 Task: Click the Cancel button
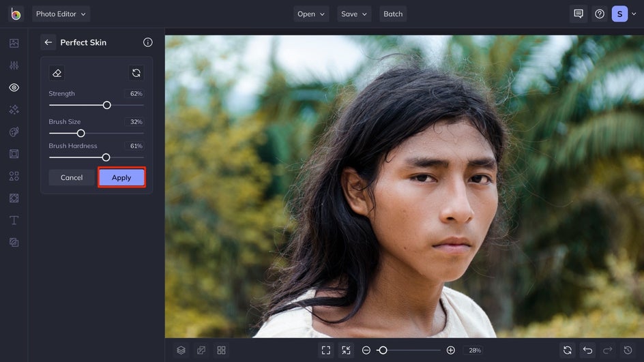[72, 177]
